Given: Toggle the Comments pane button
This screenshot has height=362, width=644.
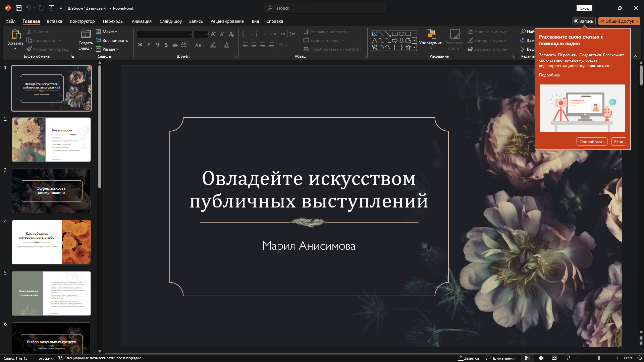Looking at the screenshot, I should (500, 358).
